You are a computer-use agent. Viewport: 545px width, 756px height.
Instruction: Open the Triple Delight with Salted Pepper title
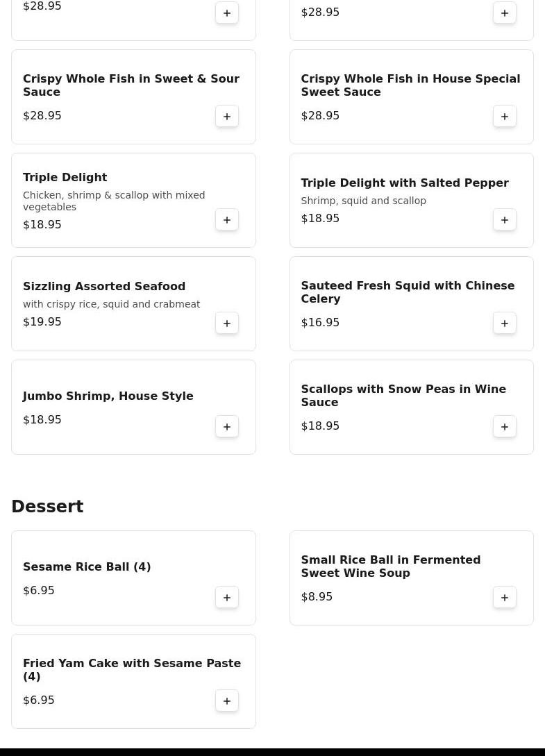coord(404,183)
